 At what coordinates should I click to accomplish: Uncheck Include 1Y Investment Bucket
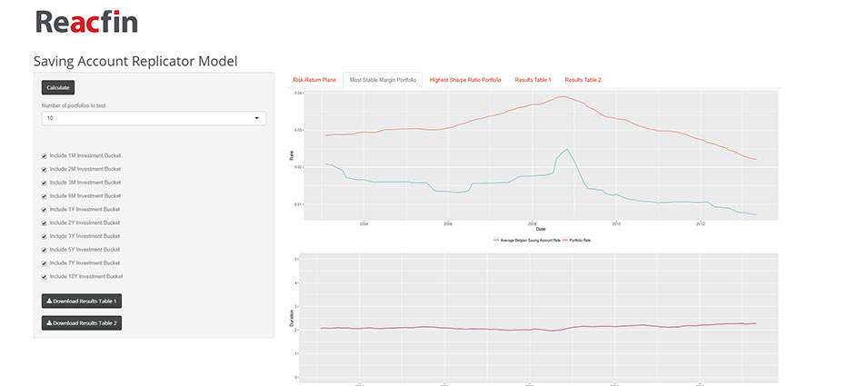(x=45, y=209)
